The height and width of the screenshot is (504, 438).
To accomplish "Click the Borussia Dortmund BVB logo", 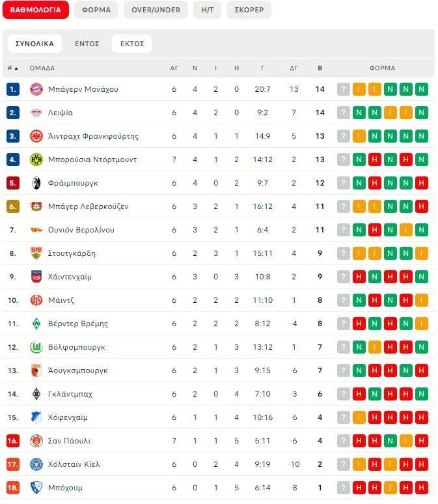I will click(36, 160).
